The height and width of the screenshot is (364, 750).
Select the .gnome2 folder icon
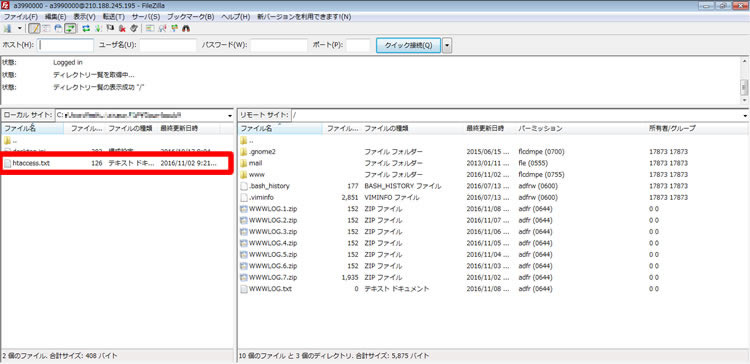coord(243,152)
